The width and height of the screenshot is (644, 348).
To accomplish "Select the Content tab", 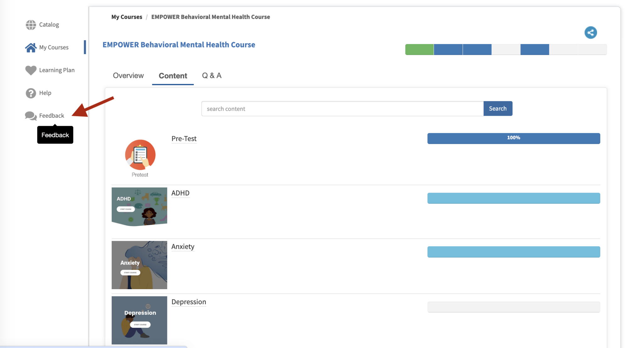I will [173, 76].
